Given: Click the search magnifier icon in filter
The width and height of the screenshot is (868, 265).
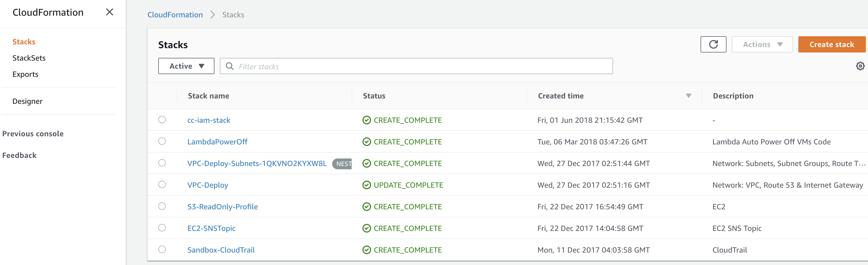Looking at the screenshot, I should click(x=230, y=66).
